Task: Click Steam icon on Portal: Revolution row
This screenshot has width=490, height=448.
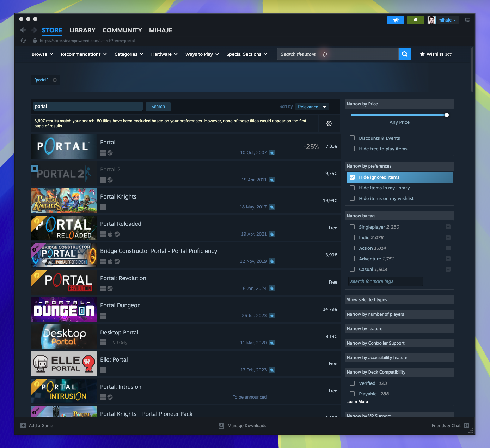Action: coord(110,289)
